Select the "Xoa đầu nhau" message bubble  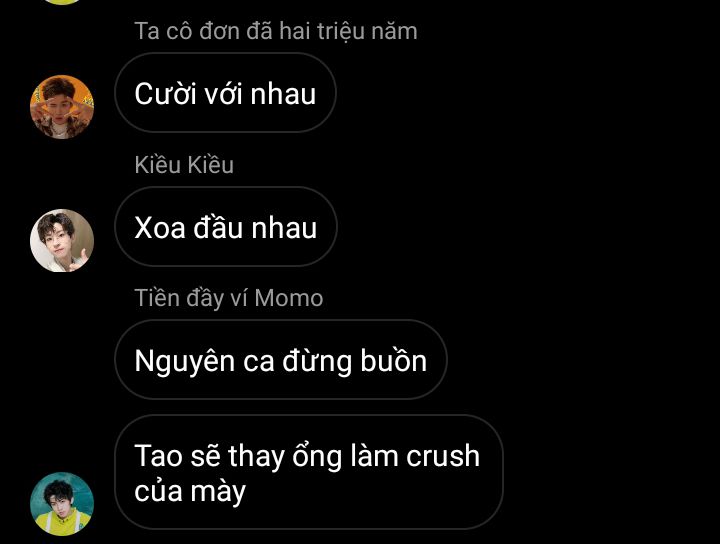[x=225, y=226]
